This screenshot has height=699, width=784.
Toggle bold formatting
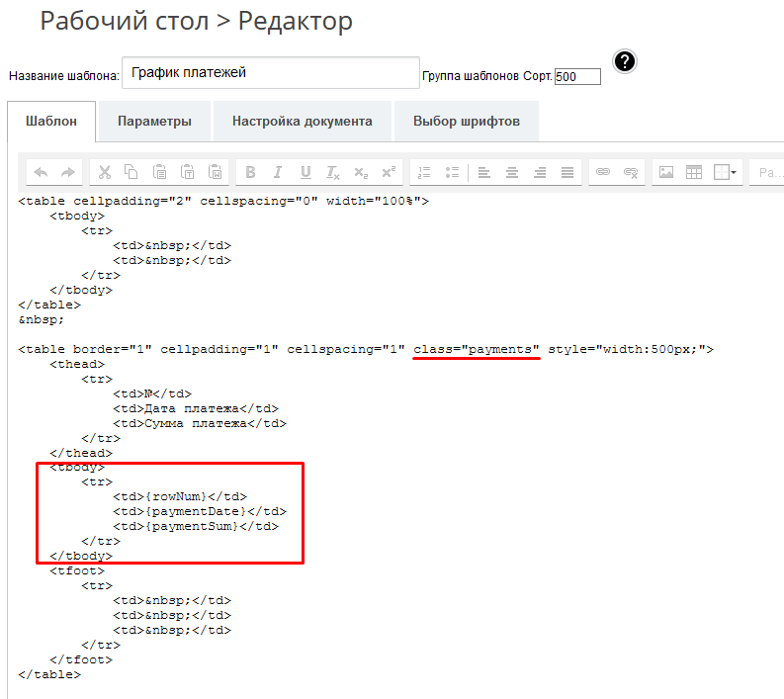(250, 172)
